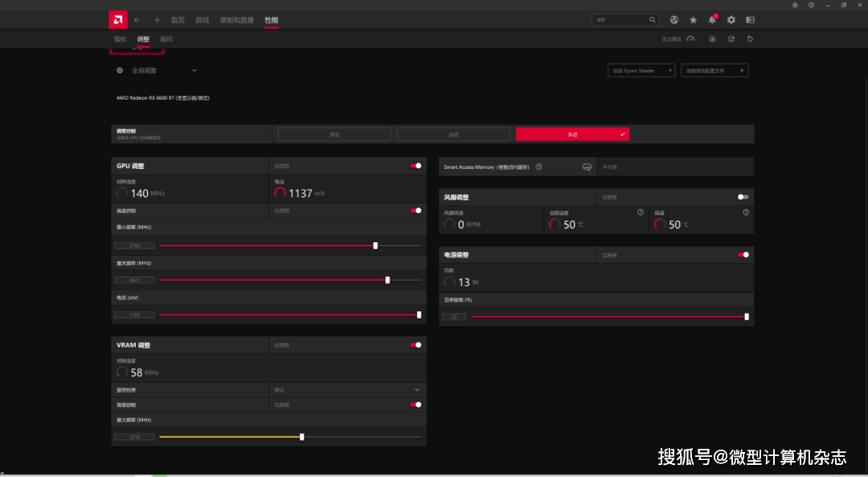Click GPU 电压 (mV) slider handle
868x477 pixels.
[419, 315]
